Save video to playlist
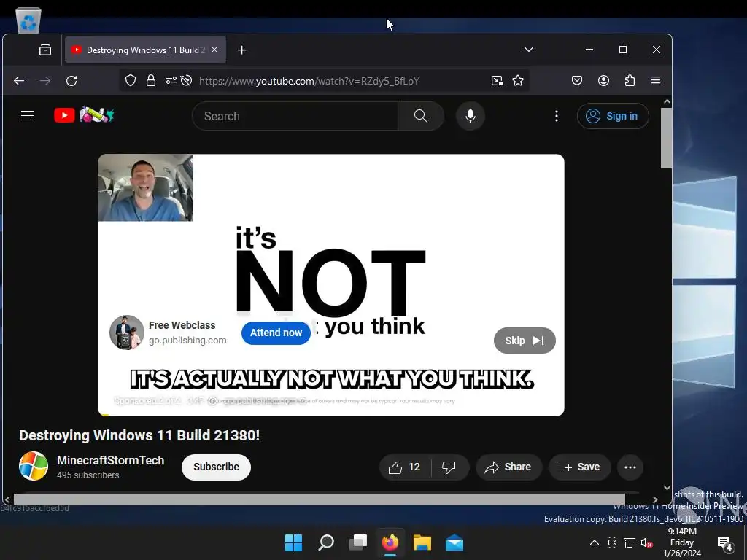747x560 pixels. pos(578,467)
